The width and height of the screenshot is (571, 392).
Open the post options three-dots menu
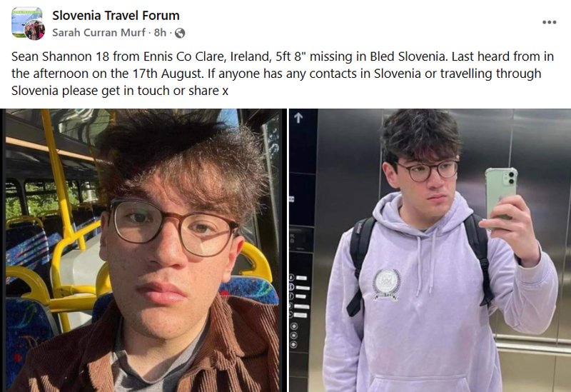(x=549, y=22)
